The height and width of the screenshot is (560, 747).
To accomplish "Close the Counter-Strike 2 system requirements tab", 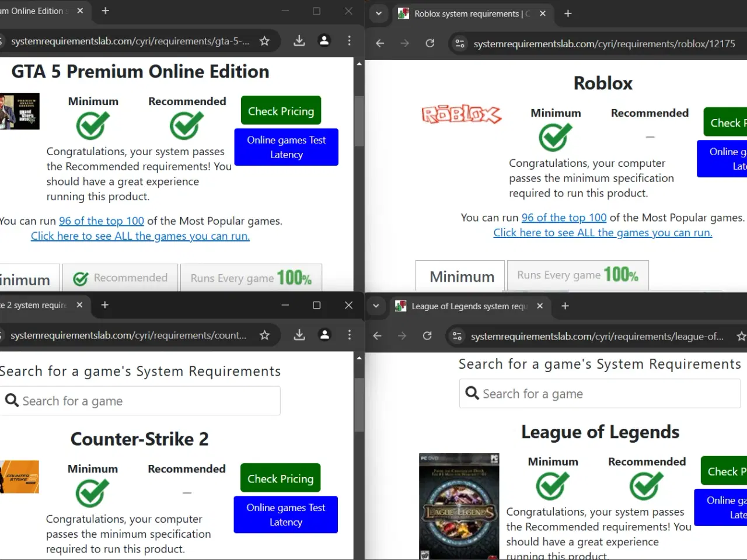I will coord(79,304).
